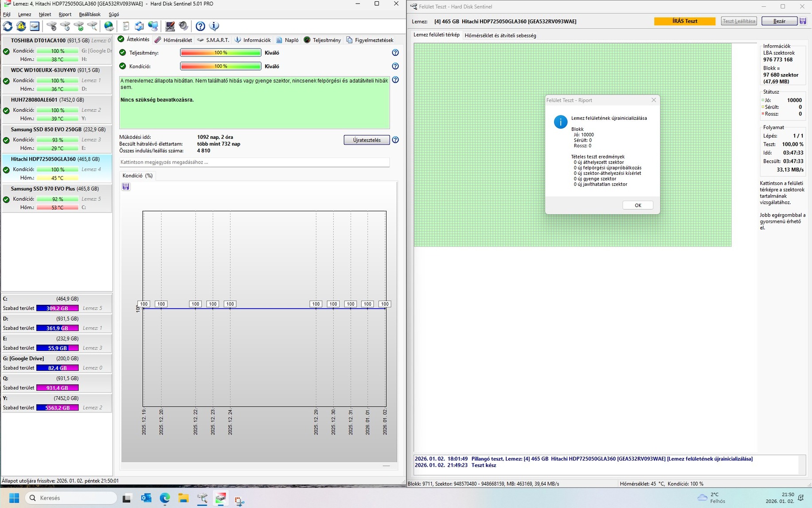Click the globe-with-disk toolbar icon
This screenshot has height=508, width=812.
pos(109,26)
